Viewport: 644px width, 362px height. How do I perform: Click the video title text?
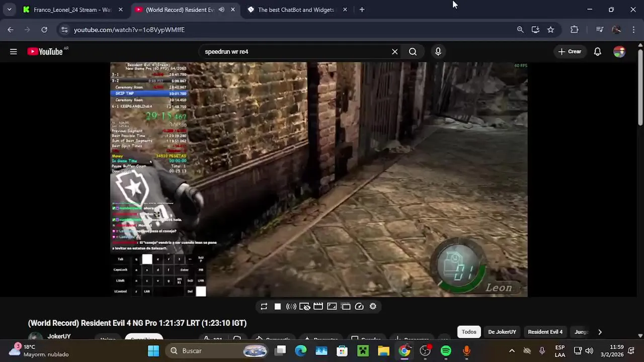tap(137, 323)
